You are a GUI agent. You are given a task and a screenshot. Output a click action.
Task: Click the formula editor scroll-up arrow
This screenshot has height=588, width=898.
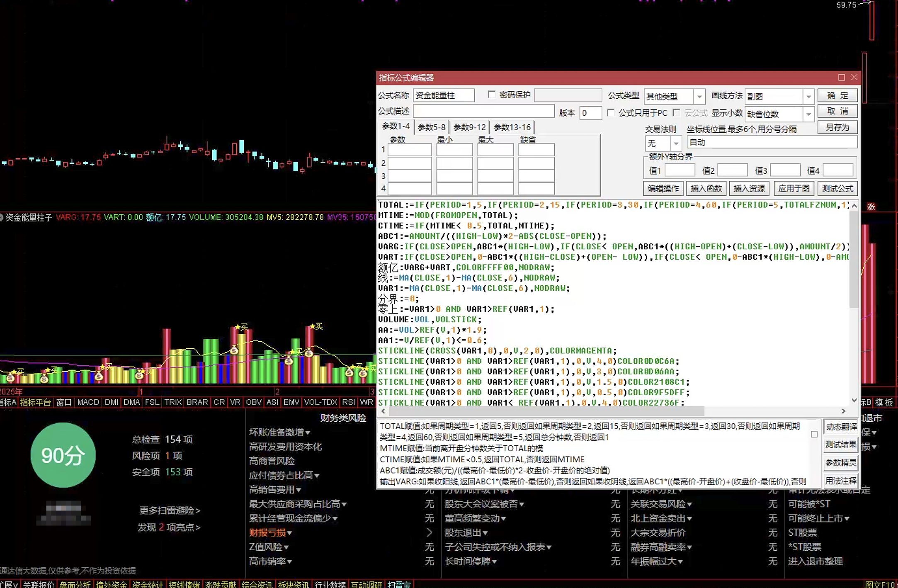(x=854, y=206)
